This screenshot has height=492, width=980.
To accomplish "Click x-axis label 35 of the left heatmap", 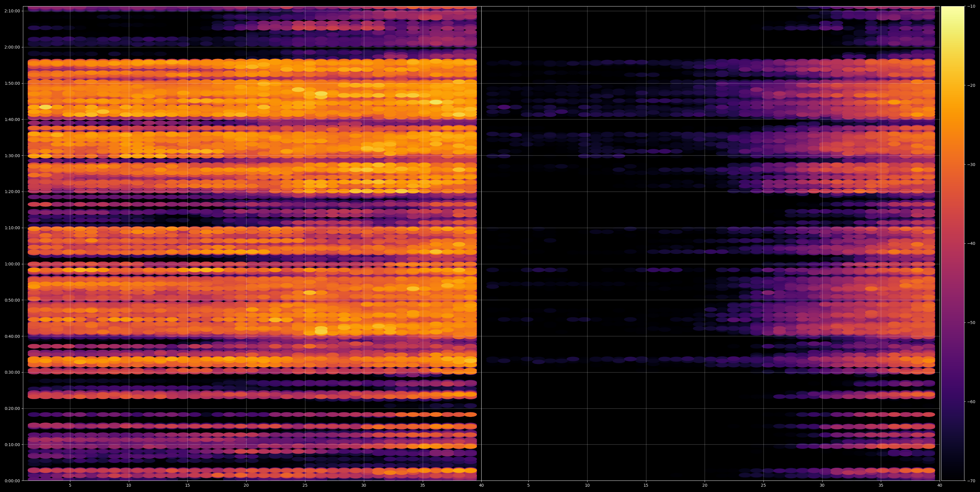I will [423, 486].
